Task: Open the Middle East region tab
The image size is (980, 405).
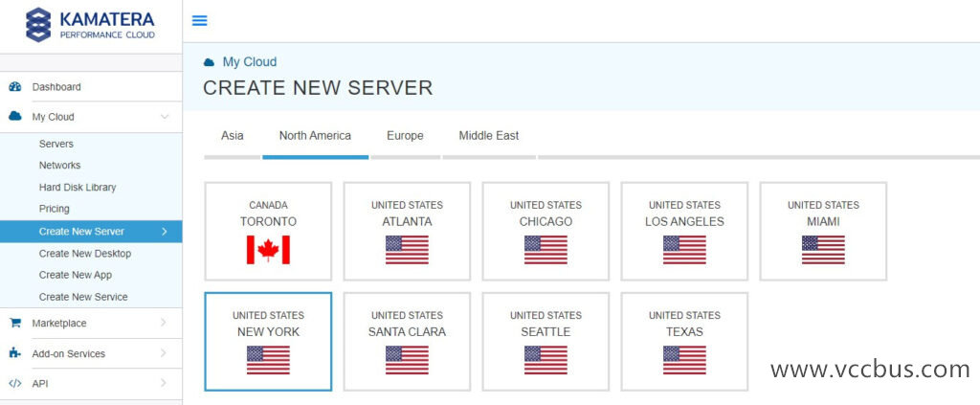Action: tap(488, 136)
